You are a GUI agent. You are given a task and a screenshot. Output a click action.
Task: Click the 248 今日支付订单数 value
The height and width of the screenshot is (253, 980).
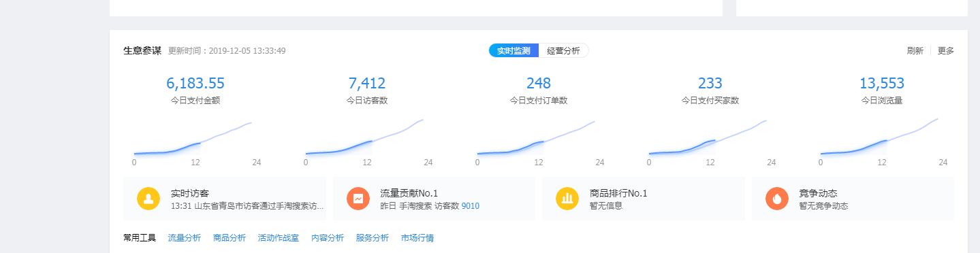[539, 84]
